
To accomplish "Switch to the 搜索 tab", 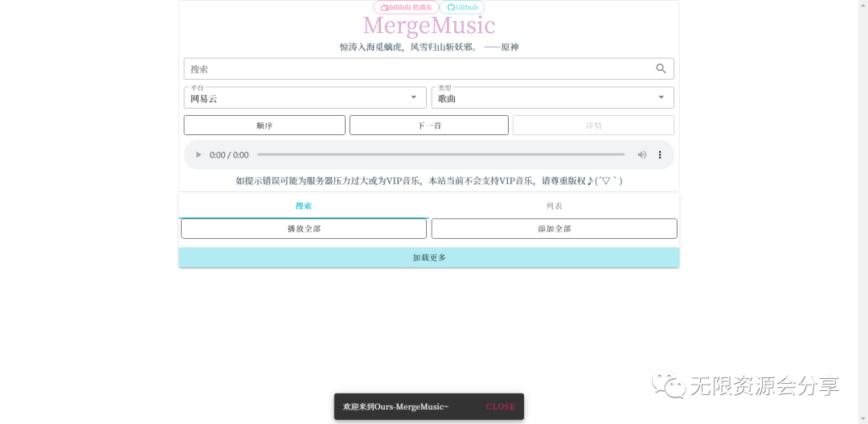I will (x=304, y=206).
